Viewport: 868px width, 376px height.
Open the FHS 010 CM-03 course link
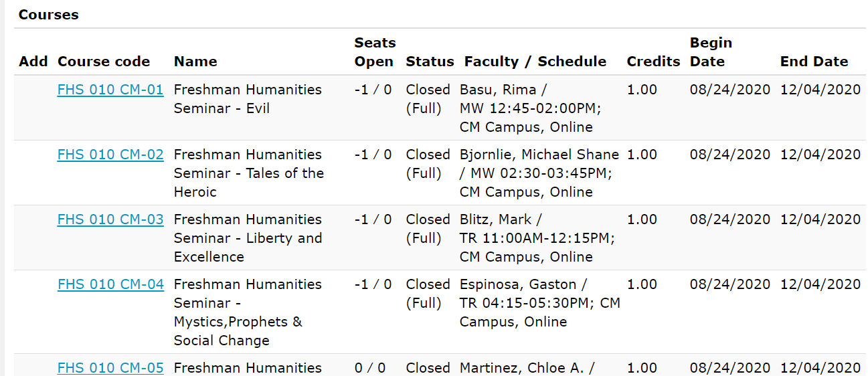click(x=110, y=219)
